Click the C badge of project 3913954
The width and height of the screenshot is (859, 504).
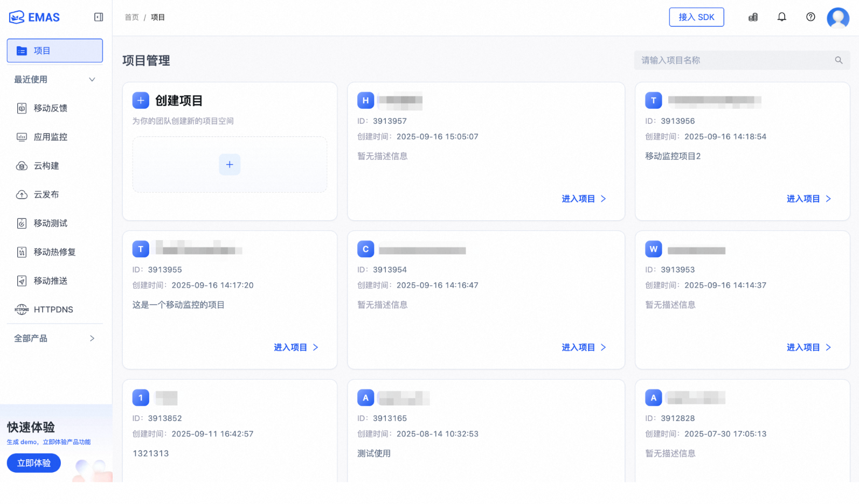pos(365,249)
